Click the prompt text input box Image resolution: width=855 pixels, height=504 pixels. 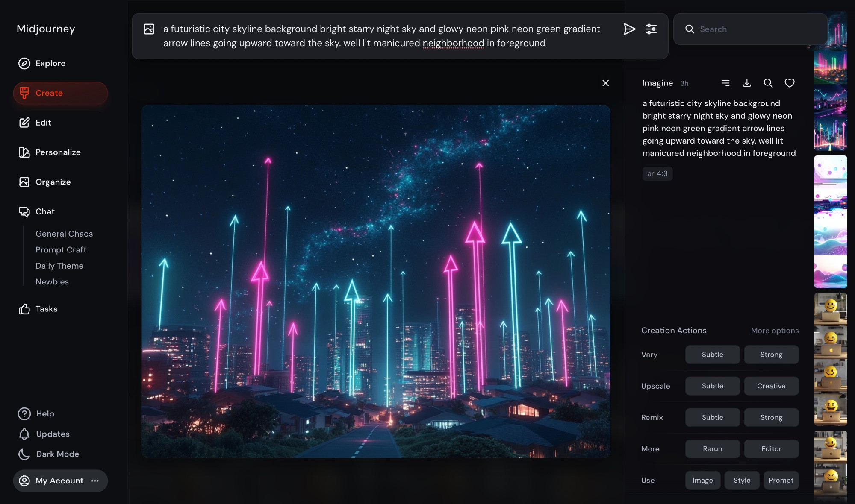pyautogui.click(x=381, y=36)
